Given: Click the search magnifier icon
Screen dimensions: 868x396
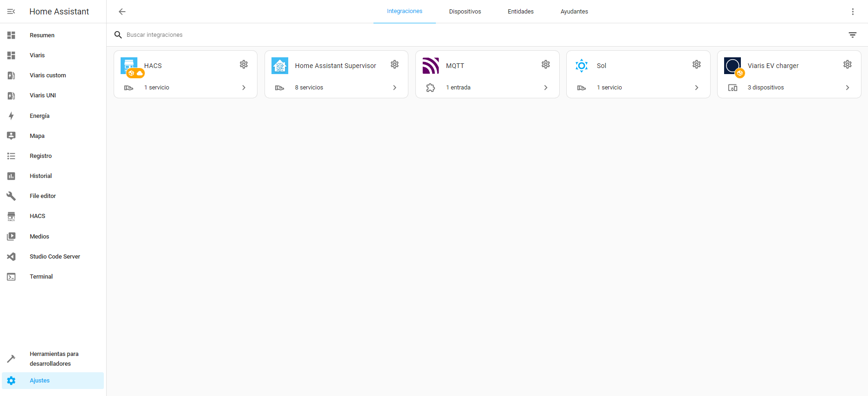Looking at the screenshot, I should coord(118,35).
